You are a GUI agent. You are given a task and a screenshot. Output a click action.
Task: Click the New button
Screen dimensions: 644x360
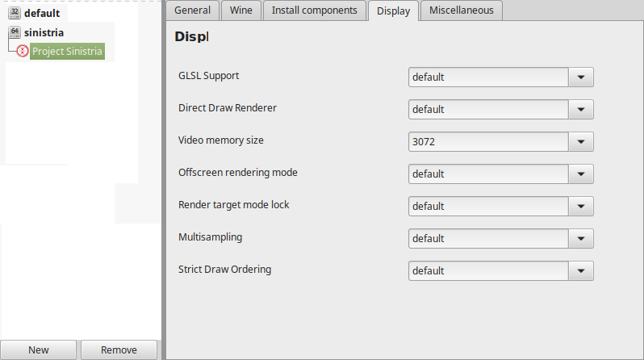coord(38,350)
